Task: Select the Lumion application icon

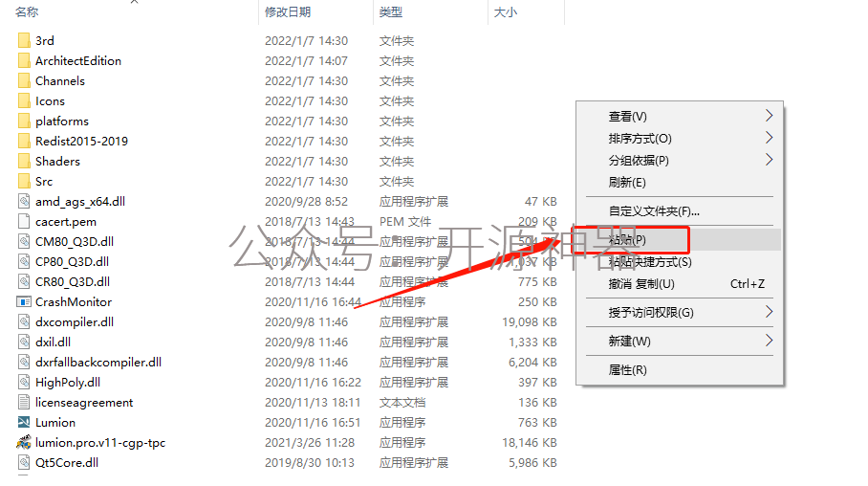Action: (x=24, y=422)
